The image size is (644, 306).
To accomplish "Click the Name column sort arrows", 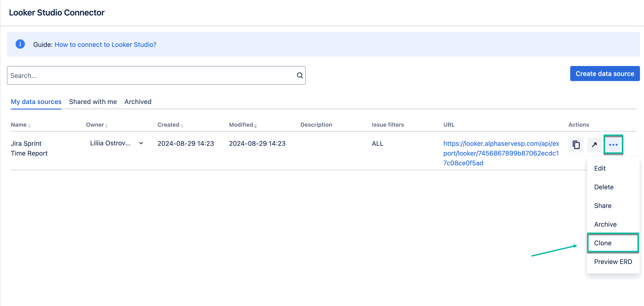I will (29, 125).
